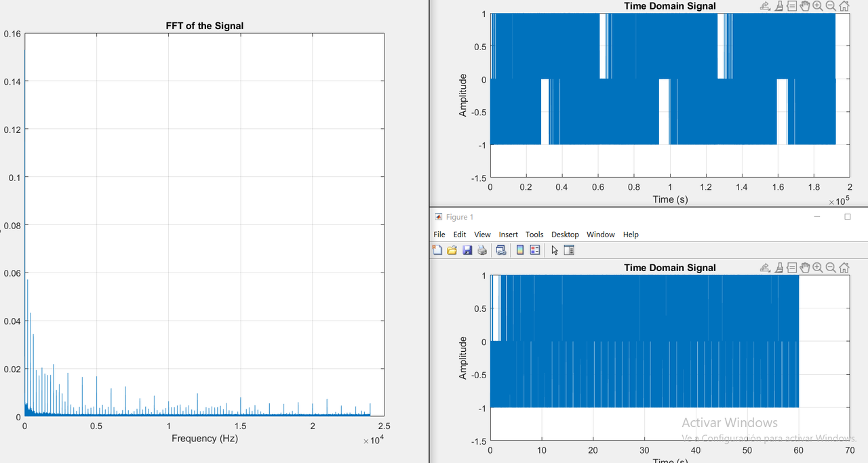Select Zoom Out tool on top plot
Screen dimensions: 868x463
pyautogui.click(x=831, y=6)
